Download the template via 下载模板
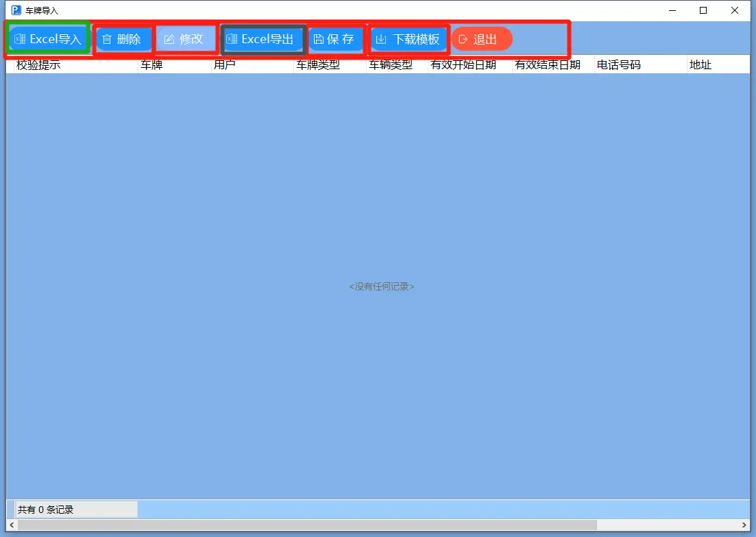 point(409,39)
